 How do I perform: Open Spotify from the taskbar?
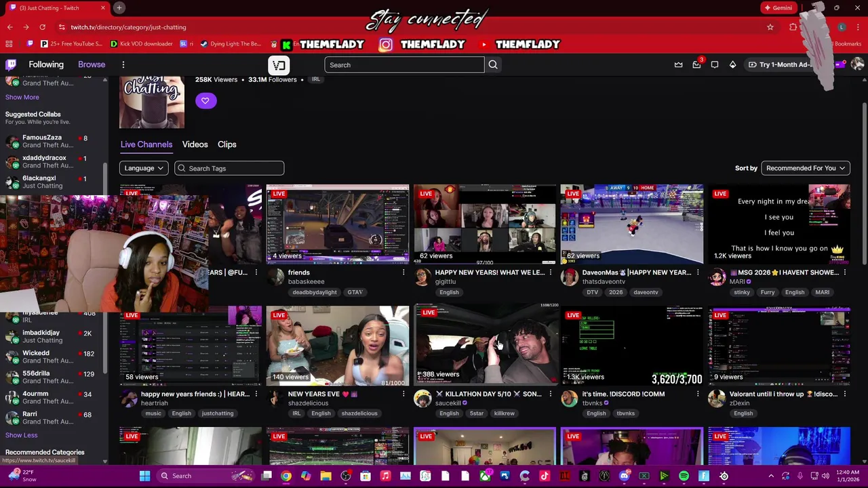tap(684, 476)
